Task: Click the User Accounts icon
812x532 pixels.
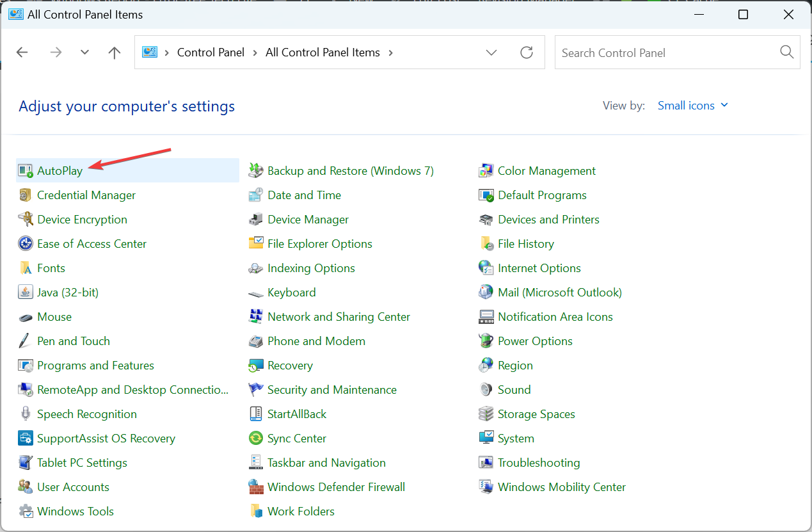Action: pos(26,487)
